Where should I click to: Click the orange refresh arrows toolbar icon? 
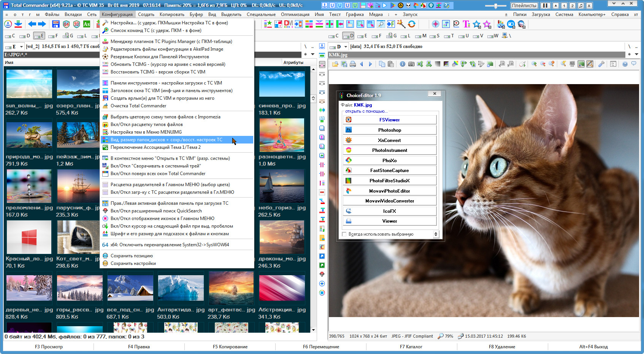[x=412, y=24]
